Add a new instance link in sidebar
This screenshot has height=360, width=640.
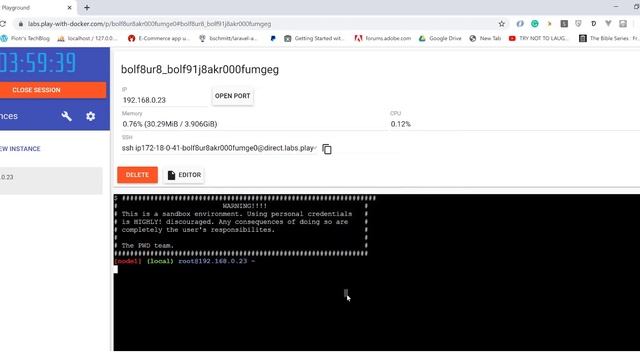(20, 149)
